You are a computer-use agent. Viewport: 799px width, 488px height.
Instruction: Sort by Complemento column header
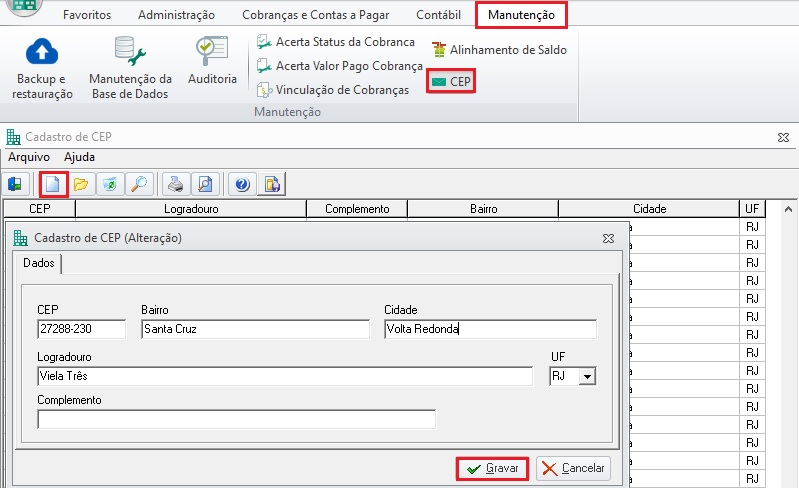(x=357, y=209)
